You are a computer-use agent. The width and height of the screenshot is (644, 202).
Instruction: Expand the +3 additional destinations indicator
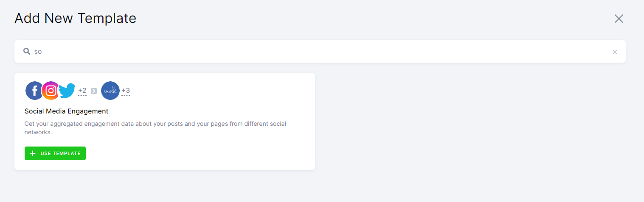click(x=126, y=91)
